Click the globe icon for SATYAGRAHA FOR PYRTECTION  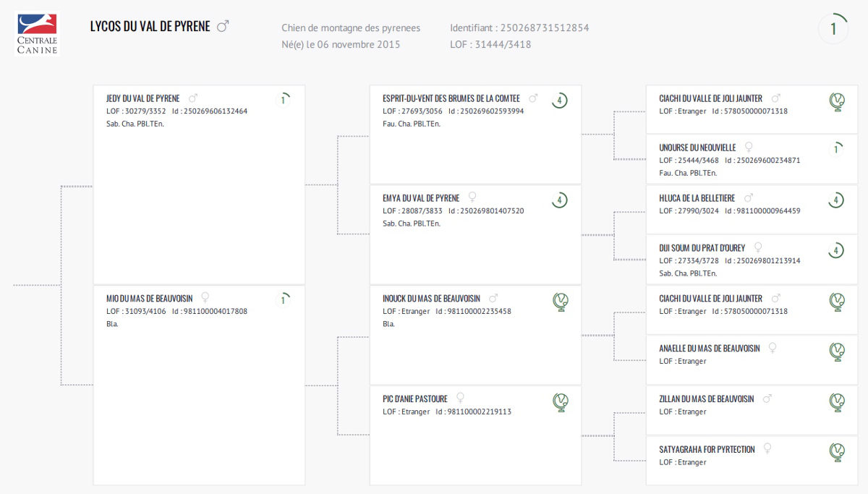836,452
